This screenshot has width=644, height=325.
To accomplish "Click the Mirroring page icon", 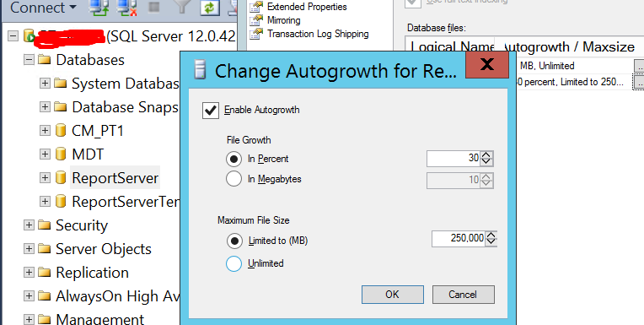I will point(256,20).
